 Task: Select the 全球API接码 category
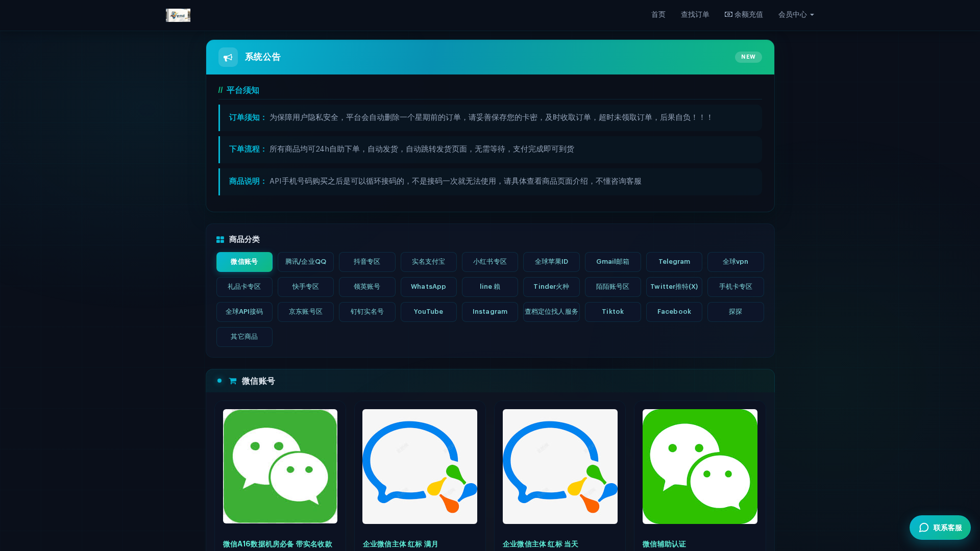244,312
